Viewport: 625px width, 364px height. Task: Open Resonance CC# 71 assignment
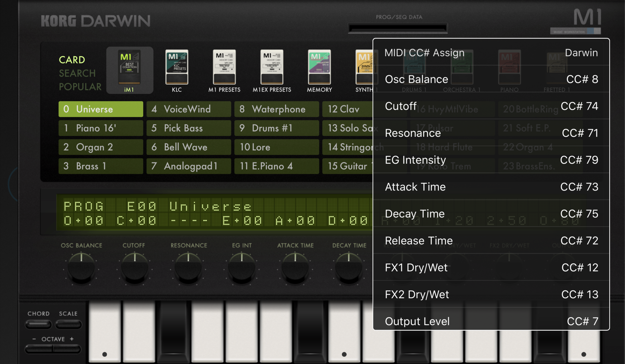pos(491,133)
